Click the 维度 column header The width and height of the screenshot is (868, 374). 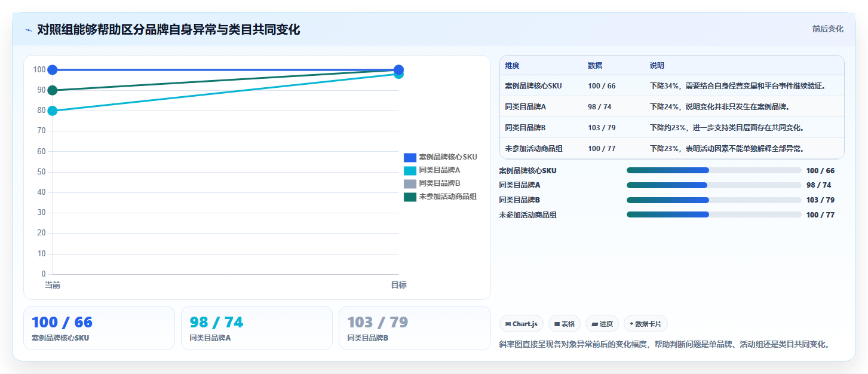tap(512, 66)
